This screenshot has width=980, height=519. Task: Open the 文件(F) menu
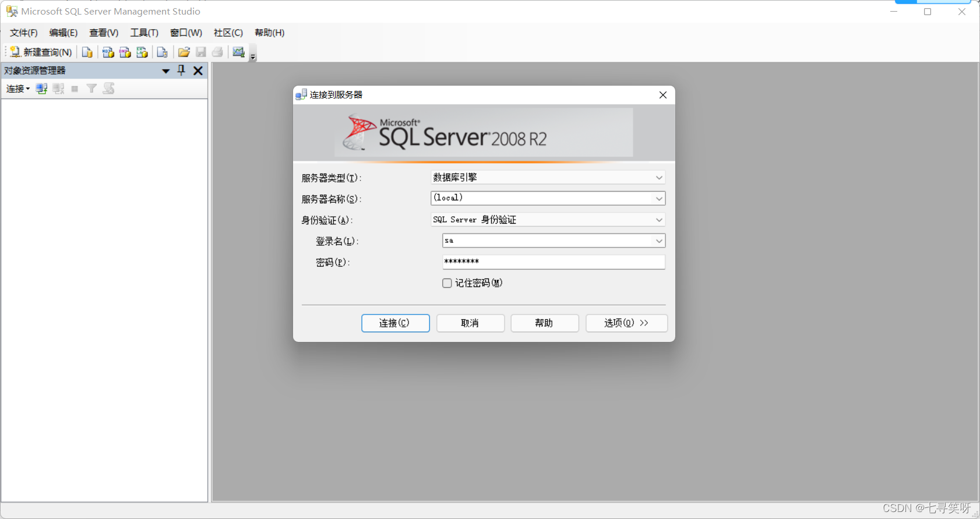24,33
